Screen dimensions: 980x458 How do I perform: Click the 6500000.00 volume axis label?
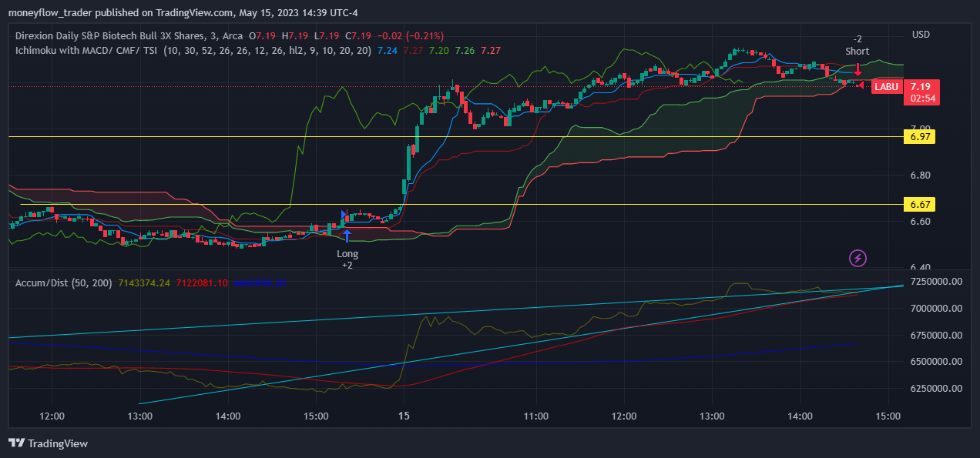tap(936, 362)
